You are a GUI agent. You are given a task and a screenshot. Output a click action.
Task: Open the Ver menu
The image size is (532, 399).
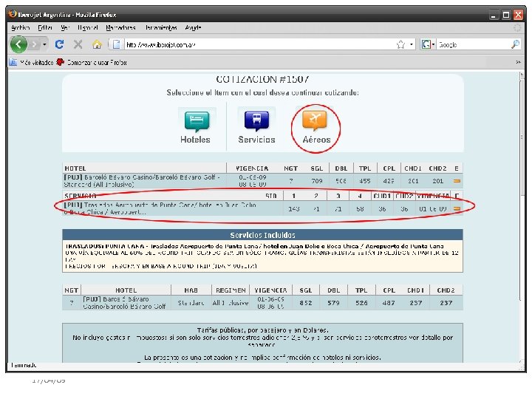click(x=65, y=28)
